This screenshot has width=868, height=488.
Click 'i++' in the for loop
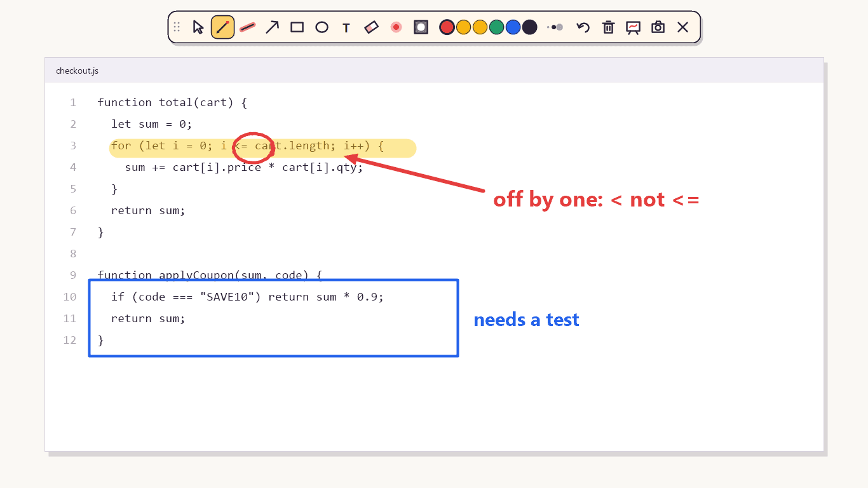(354, 146)
